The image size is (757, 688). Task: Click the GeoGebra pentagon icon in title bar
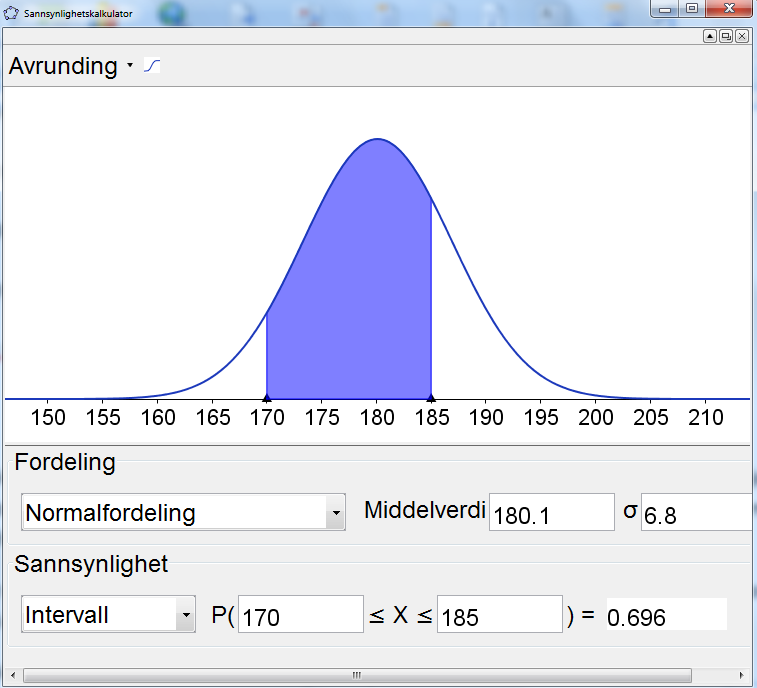click(x=11, y=13)
